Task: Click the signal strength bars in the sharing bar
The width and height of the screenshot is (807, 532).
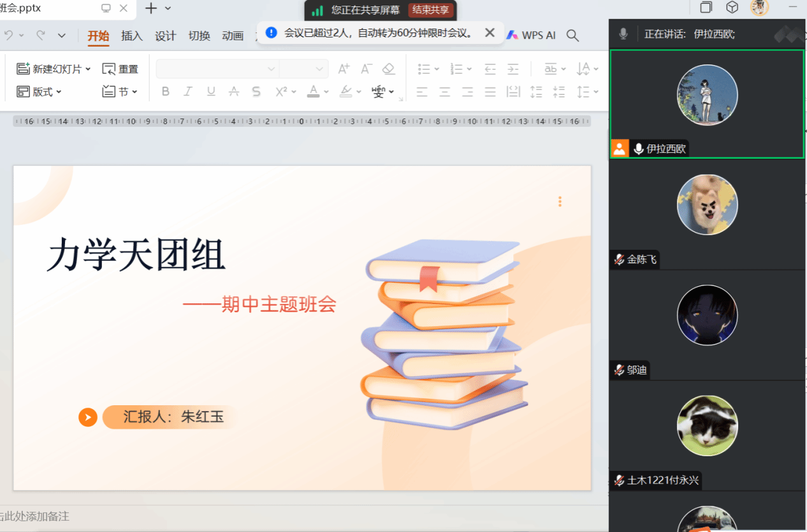Action: point(317,10)
